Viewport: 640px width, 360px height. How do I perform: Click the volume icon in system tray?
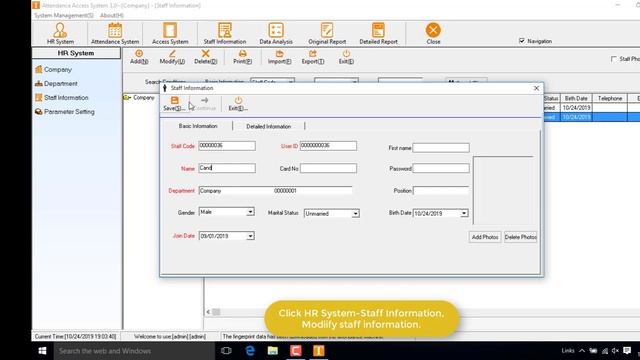[615, 351]
